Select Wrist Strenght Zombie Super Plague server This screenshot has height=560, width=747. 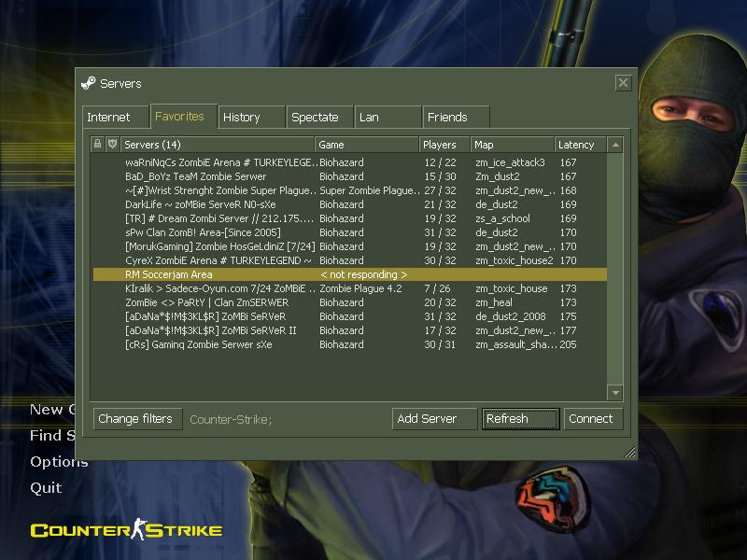(x=349, y=190)
